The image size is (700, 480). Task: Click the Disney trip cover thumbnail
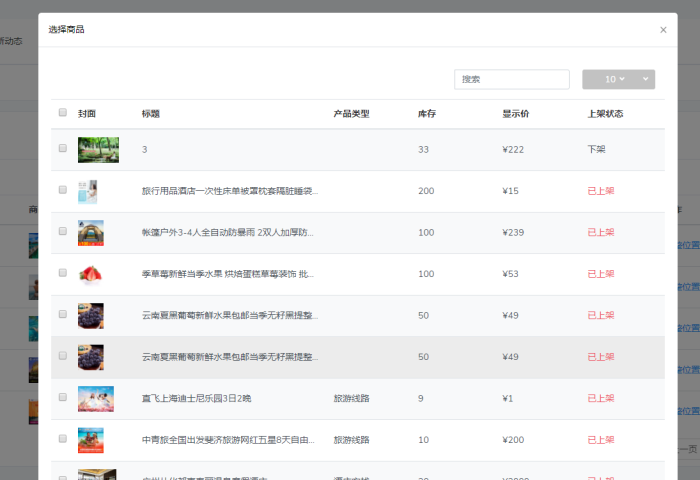coord(96,399)
